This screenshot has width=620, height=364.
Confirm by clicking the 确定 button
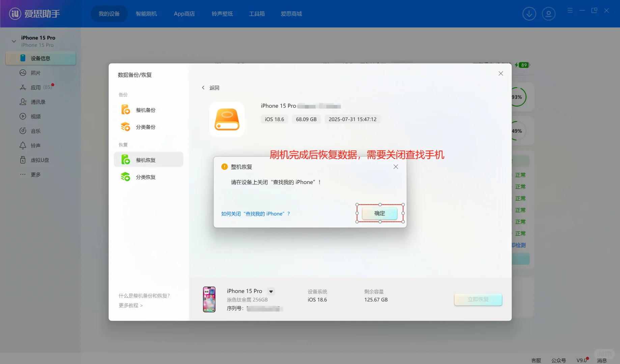click(379, 213)
